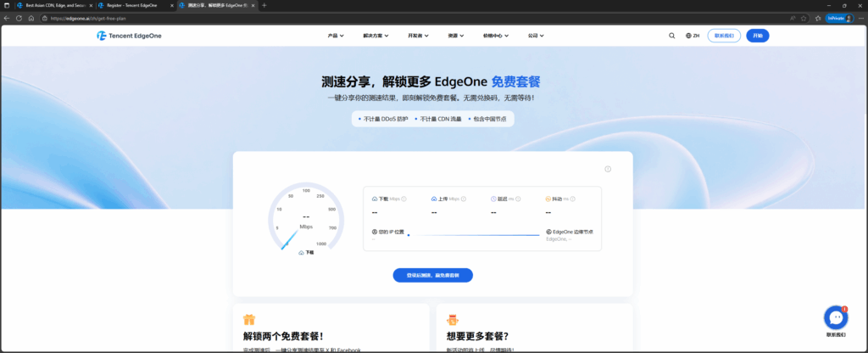Open the search magnifier icon in navbar
Image resolution: width=868 pixels, height=353 pixels.
tap(672, 36)
